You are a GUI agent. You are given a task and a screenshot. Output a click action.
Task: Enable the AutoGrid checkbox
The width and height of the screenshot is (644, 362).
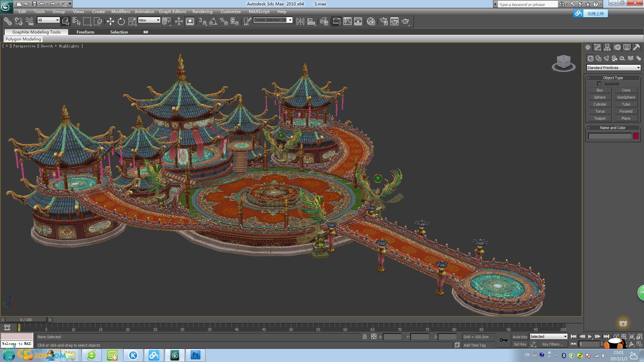click(599, 84)
